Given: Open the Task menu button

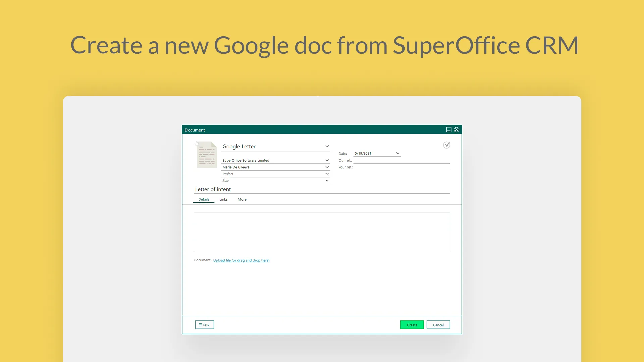Looking at the screenshot, I should pyautogui.click(x=204, y=325).
